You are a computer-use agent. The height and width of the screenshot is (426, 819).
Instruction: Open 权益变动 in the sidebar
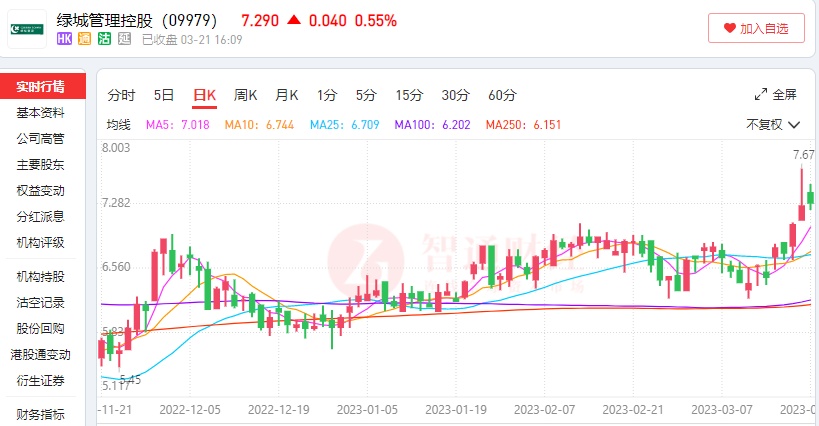coord(41,191)
